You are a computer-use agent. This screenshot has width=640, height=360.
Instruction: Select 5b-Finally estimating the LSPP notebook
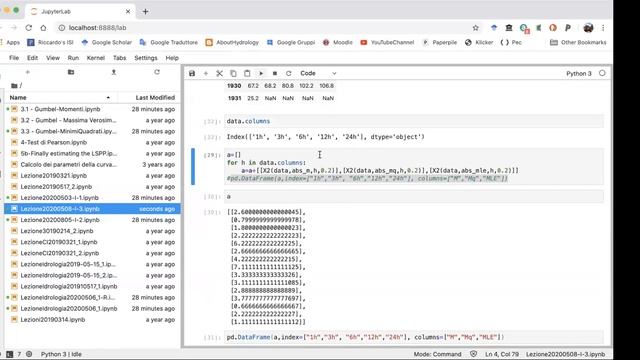click(92, 153)
